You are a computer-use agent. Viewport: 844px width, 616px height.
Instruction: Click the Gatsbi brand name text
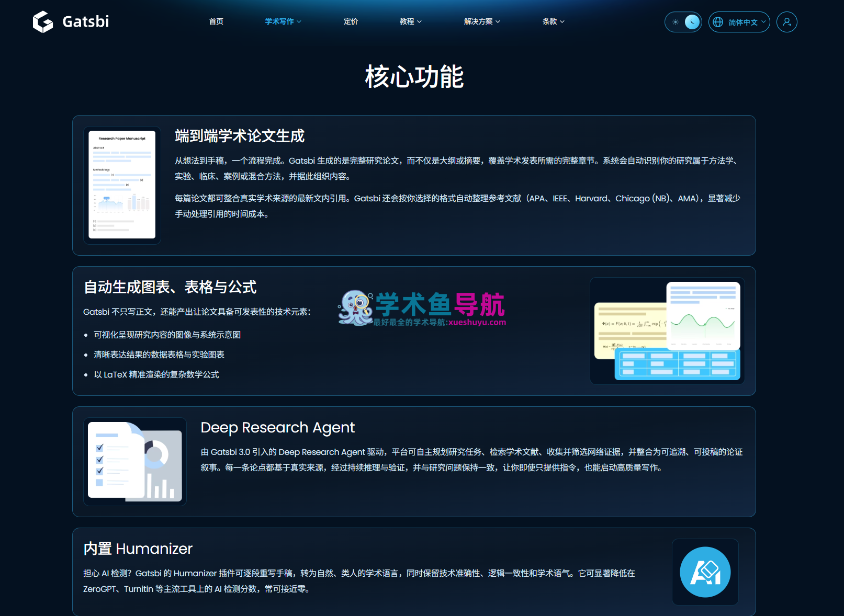[86, 21]
